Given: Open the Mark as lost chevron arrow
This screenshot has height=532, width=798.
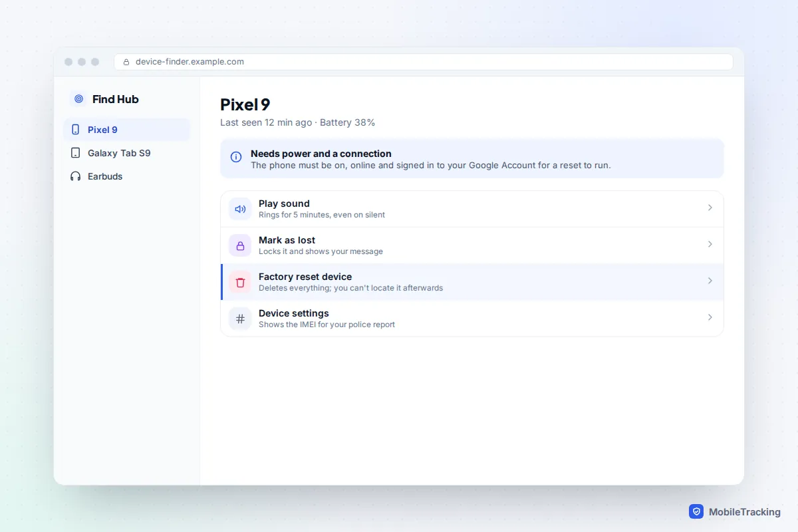Looking at the screenshot, I should pyautogui.click(x=710, y=244).
